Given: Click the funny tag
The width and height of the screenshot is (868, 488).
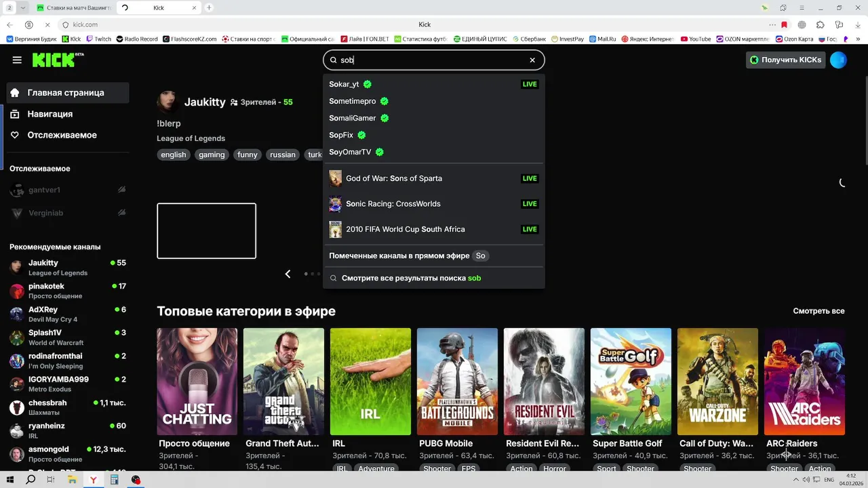Looking at the screenshot, I should (248, 155).
